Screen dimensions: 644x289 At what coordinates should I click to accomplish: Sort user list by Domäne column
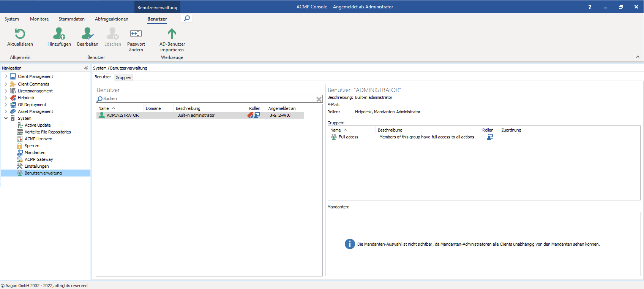pos(159,108)
